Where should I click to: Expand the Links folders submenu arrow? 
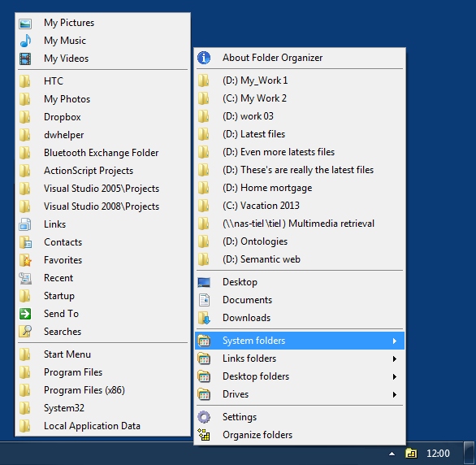pyautogui.click(x=394, y=359)
